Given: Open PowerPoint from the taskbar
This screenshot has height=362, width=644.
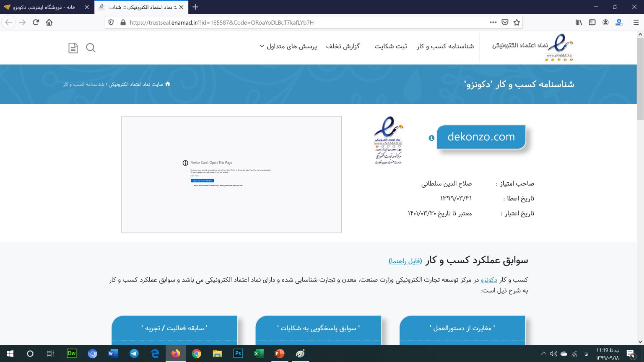Looking at the screenshot, I should click(x=279, y=354).
